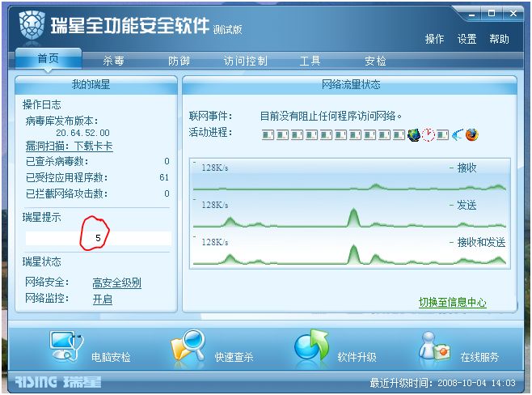Click 切换至信息中心 link
532x395 pixels.
pos(453,302)
